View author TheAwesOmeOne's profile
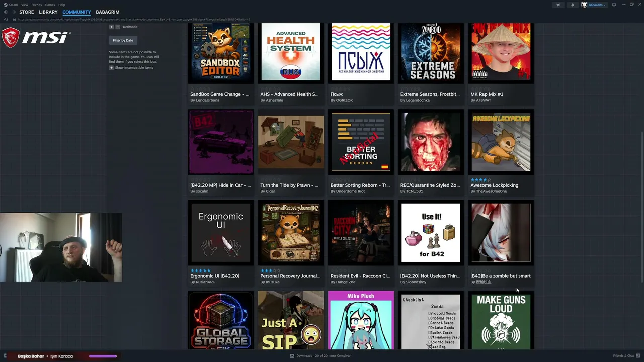644x362 pixels. [491, 191]
